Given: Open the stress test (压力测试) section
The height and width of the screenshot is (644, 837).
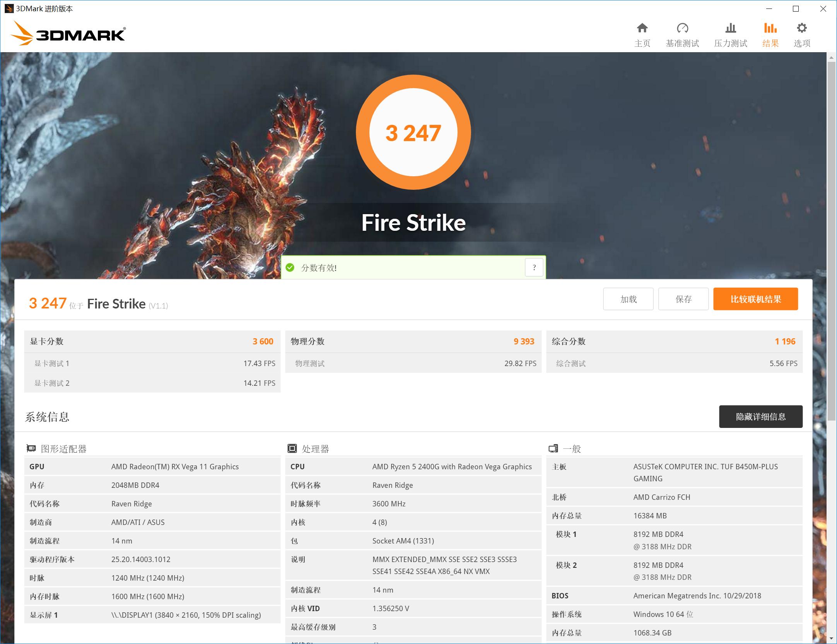Looking at the screenshot, I should (730, 34).
